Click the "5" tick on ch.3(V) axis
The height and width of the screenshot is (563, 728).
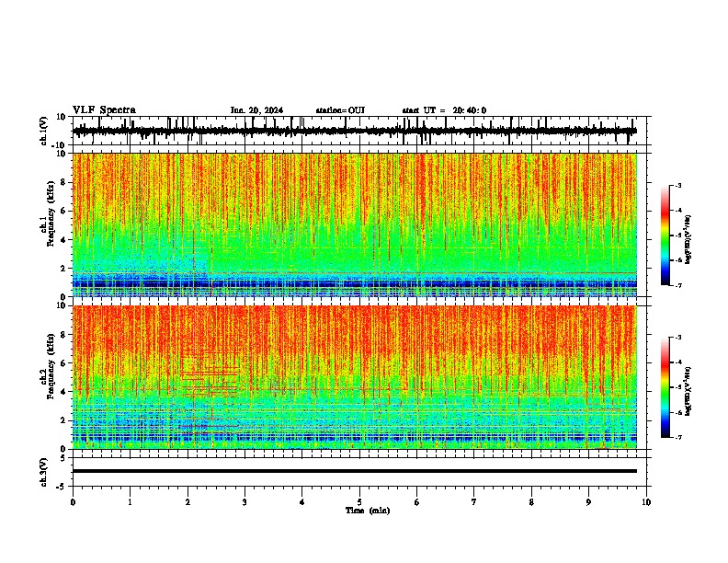(x=63, y=458)
